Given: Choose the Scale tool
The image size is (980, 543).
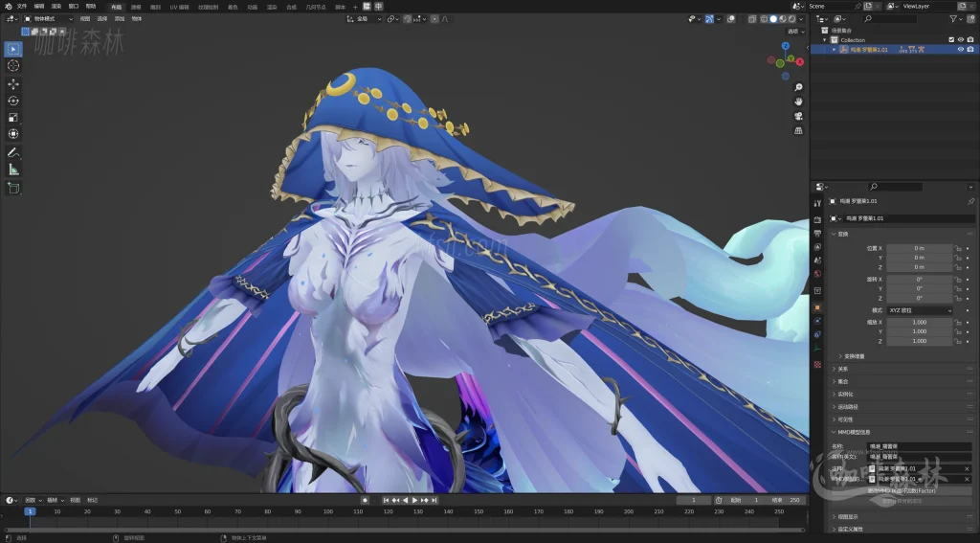Looking at the screenshot, I should coord(13,118).
